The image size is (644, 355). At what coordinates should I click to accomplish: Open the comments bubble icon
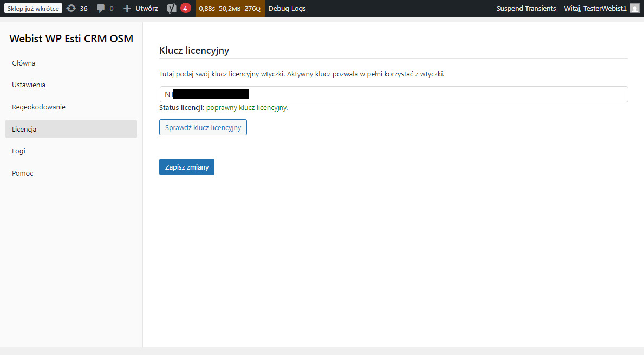[x=101, y=9]
